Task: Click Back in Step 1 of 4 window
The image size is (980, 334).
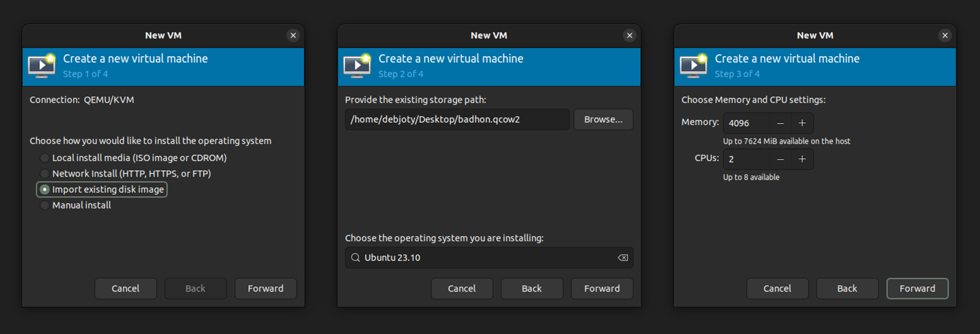Action: tap(195, 288)
